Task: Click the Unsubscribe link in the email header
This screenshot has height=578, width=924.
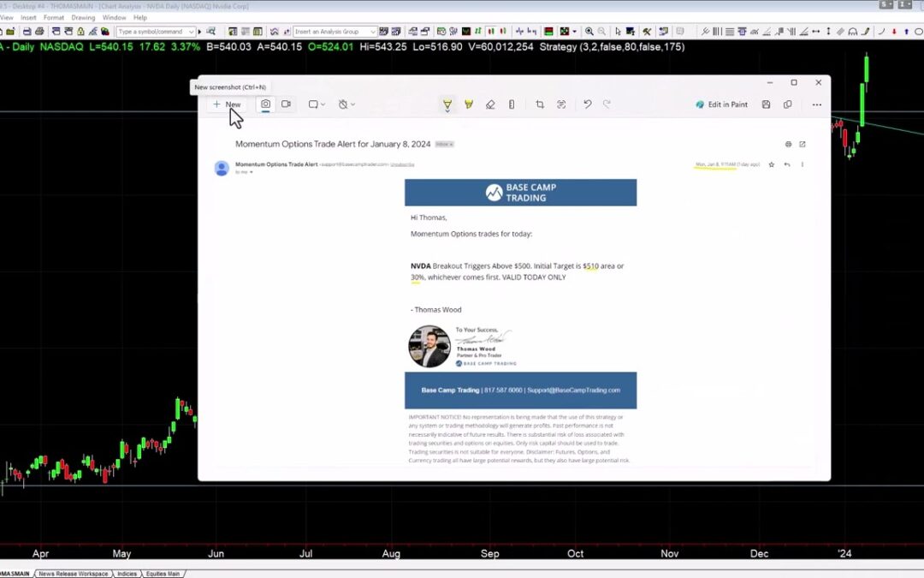Action: tap(402, 164)
